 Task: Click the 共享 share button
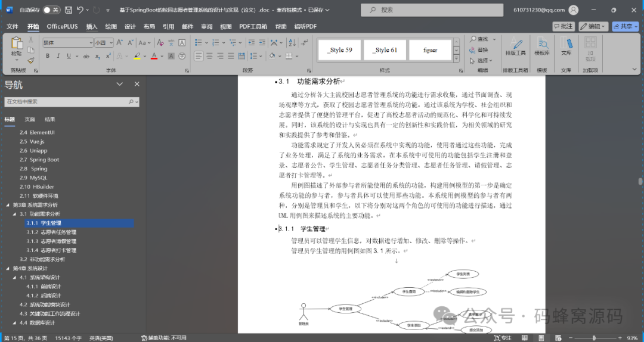click(x=626, y=26)
